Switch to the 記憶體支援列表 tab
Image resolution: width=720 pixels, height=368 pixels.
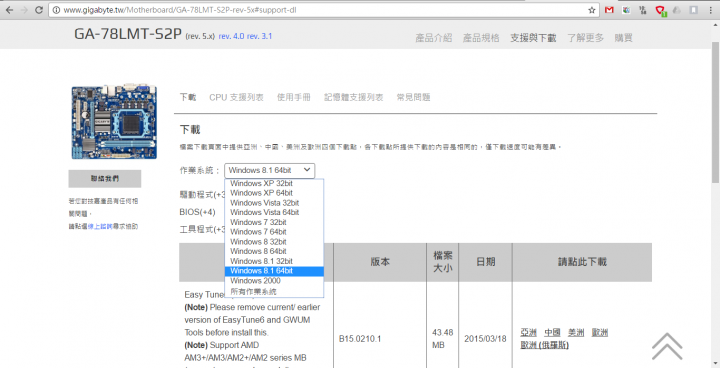tap(354, 97)
